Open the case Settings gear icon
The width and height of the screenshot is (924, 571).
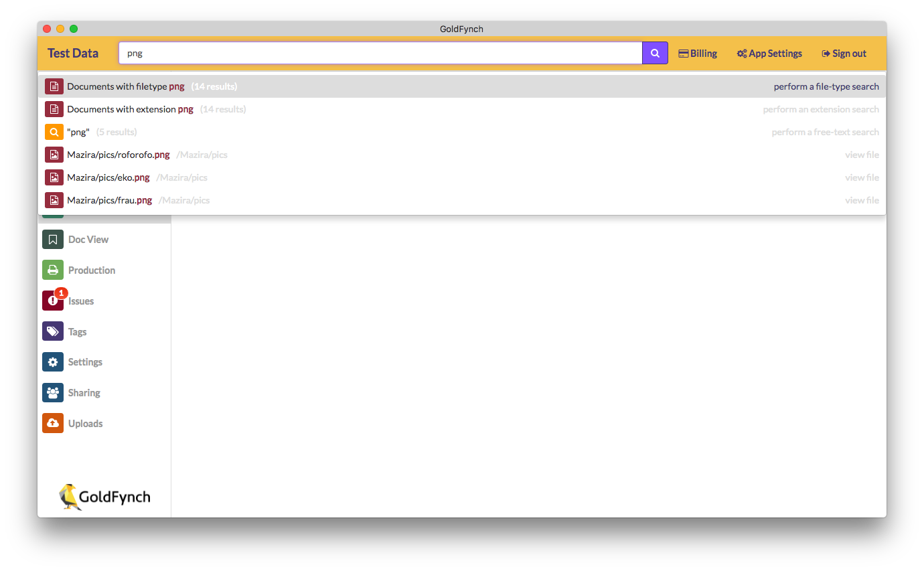click(x=53, y=361)
